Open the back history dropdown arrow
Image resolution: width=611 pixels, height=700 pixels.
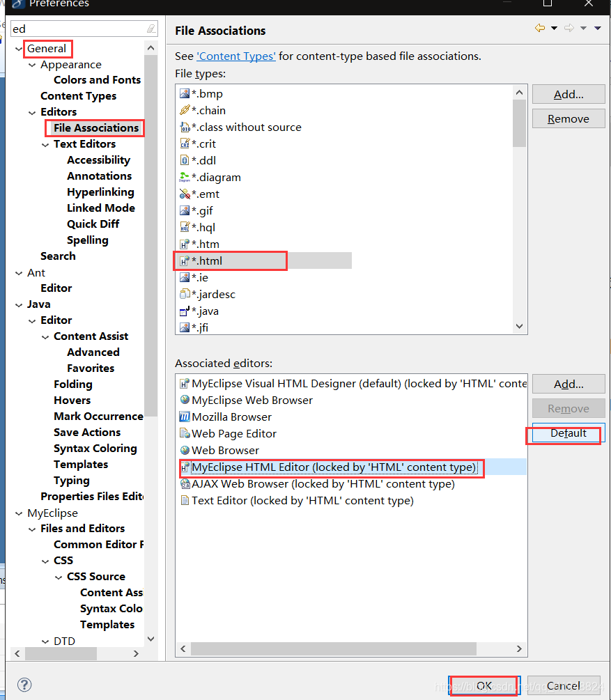555,28
